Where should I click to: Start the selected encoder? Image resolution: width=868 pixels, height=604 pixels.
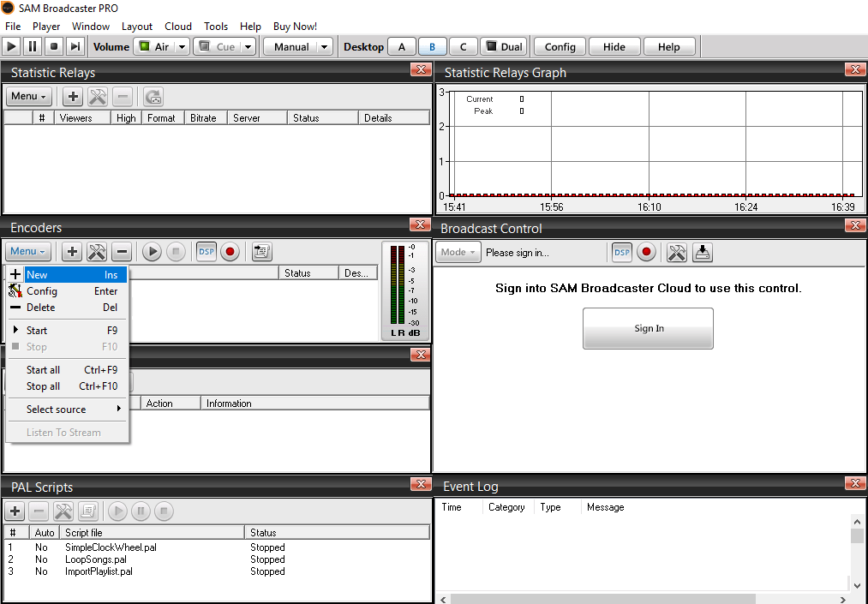pyautogui.click(x=152, y=252)
